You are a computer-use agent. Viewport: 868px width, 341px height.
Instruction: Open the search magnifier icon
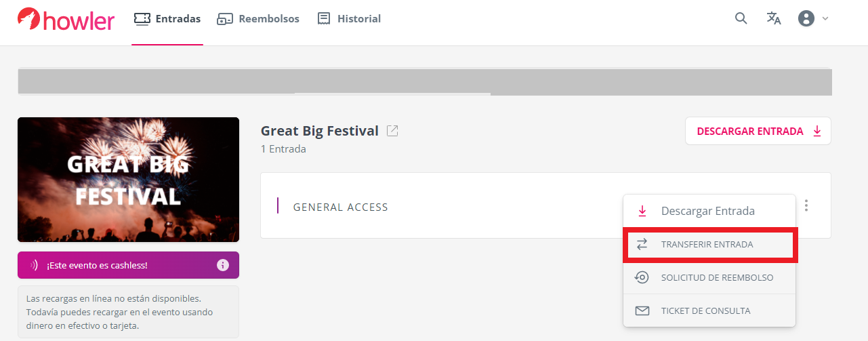pos(741,18)
